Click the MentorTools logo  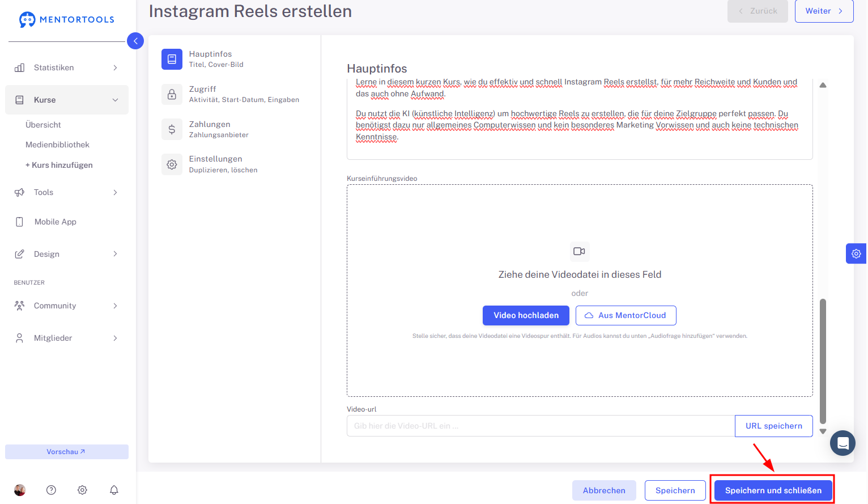pos(67,19)
